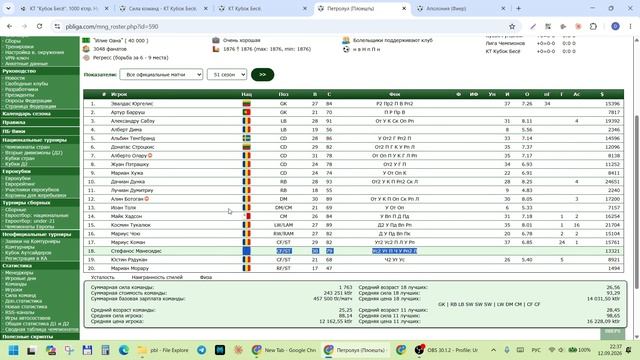The image size is (640, 360).
Task: Open the match type dropdown Все официальные матчи
Action: pyautogui.click(x=161, y=75)
